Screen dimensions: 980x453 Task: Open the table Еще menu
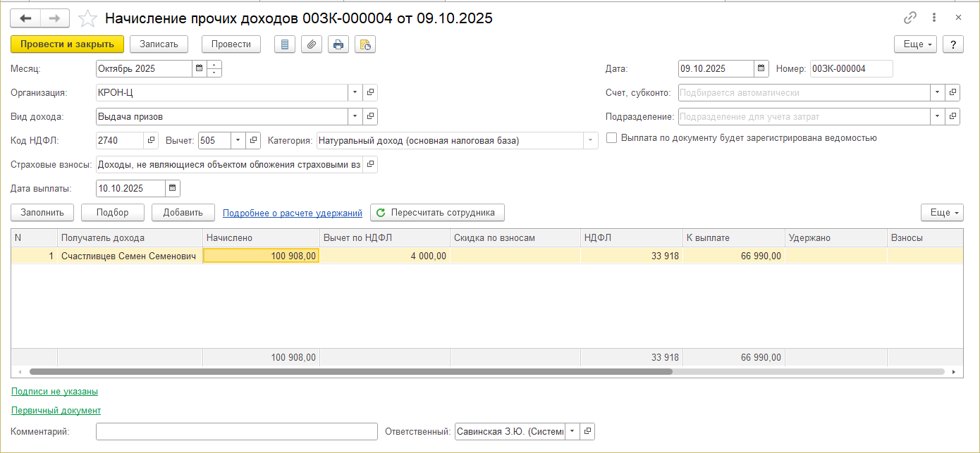pyautogui.click(x=942, y=213)
